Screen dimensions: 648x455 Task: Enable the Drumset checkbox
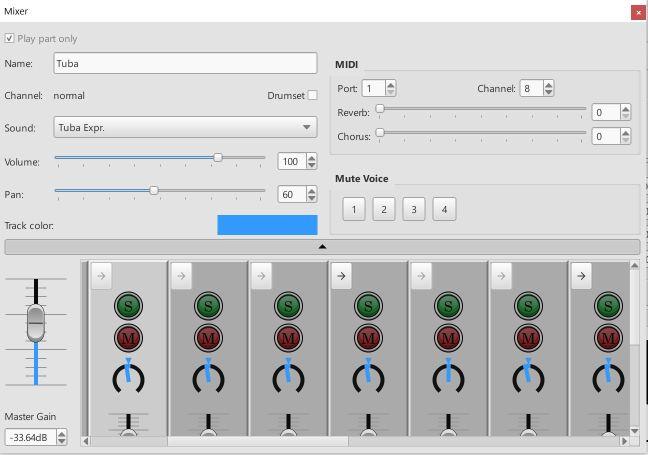313,95
